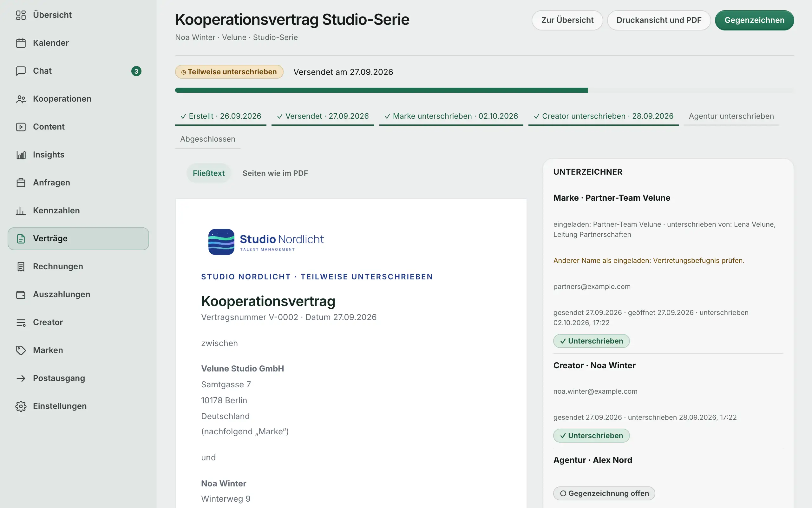Screen dimensions: 812x508
Task: Click the Chat unread badge 3
Action: [136, 71]
